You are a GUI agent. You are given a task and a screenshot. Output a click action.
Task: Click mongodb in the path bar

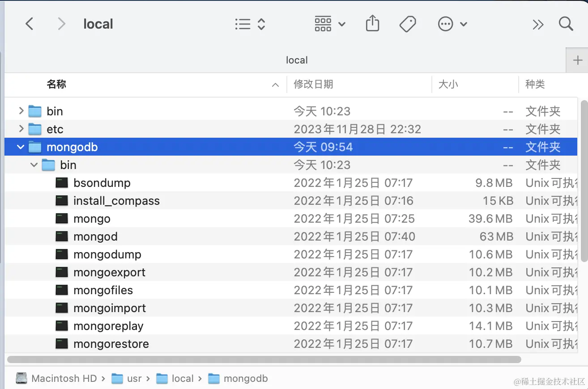[238, 378]
